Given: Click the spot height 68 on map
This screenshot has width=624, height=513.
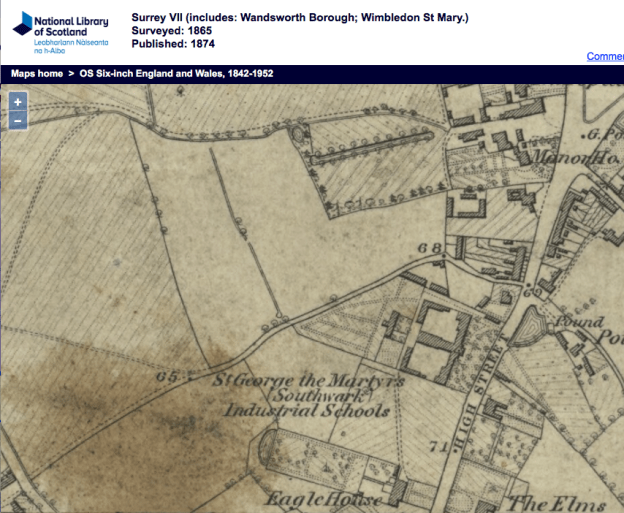Looking at the screenshot, I should coord(430,248).
